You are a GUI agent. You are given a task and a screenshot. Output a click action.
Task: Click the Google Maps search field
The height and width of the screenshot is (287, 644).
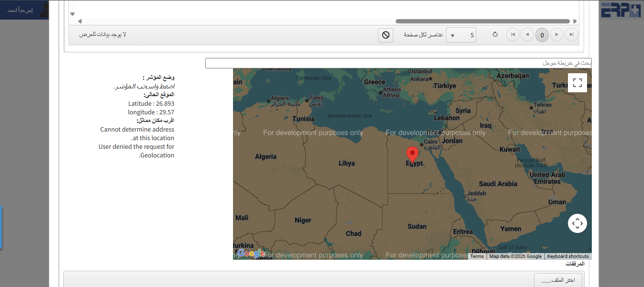[x=398, y=63]
